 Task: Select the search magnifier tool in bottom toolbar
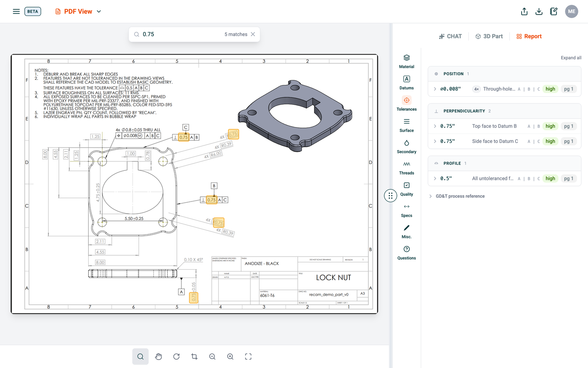[140, 357]
